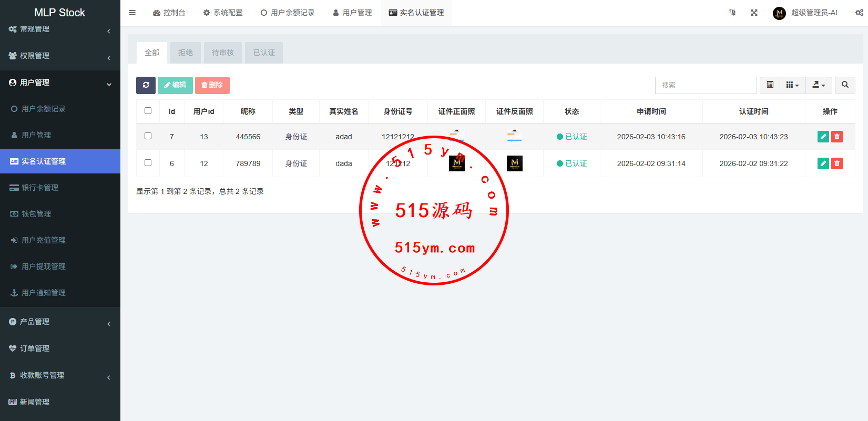
Task: Open the columns dropdown
Action: tap(792, 85)
